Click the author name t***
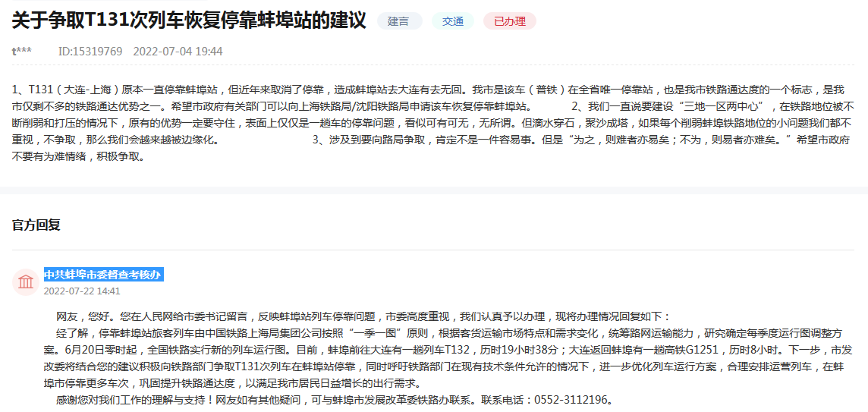Image resolution: width=868 pixels, height=412 pixels. coord(21,52)
